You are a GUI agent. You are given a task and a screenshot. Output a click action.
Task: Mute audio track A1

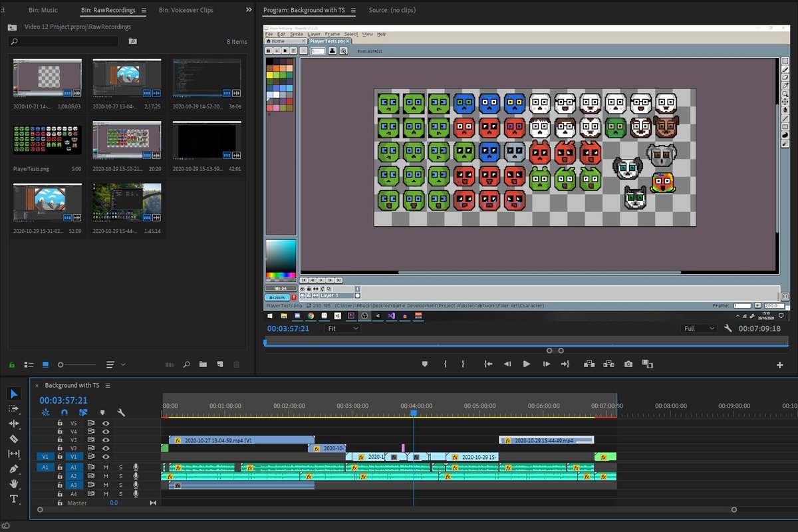(x=106, y=467)
